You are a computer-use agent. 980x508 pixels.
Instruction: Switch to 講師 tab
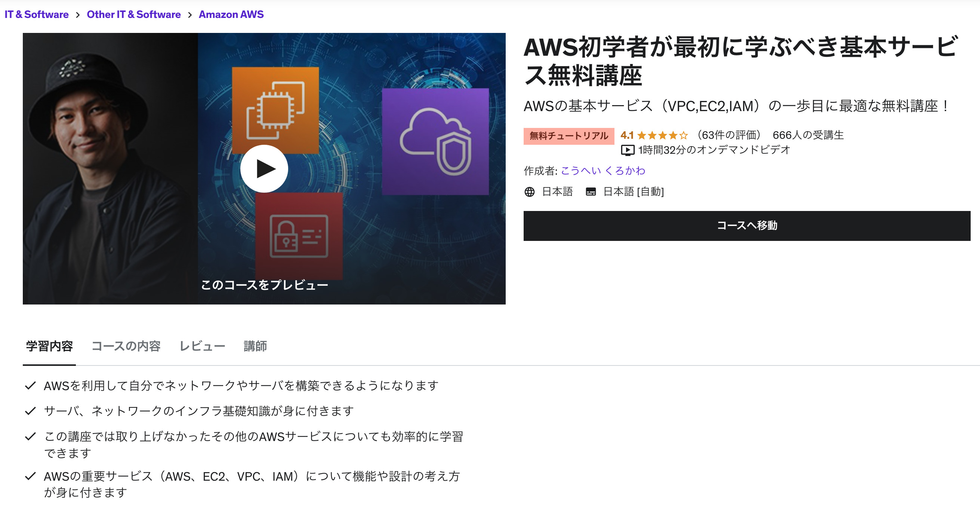(x=255, y=346)
